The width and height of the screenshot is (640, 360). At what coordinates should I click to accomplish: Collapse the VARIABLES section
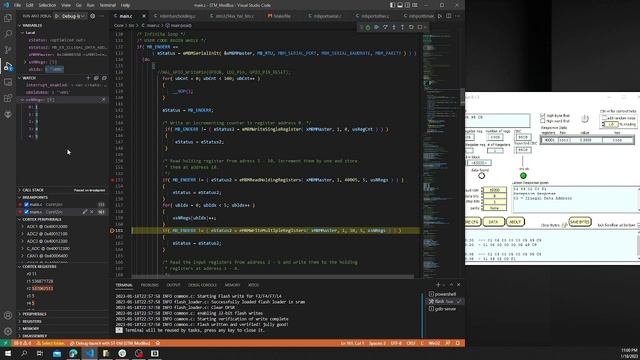pyautogui.click(x=20, y=25)
